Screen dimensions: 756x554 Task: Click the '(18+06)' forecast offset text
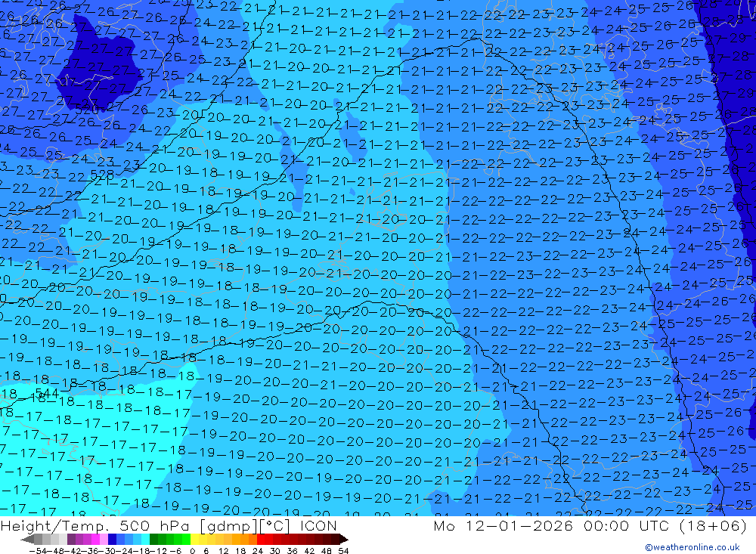(x=713, y=525)
